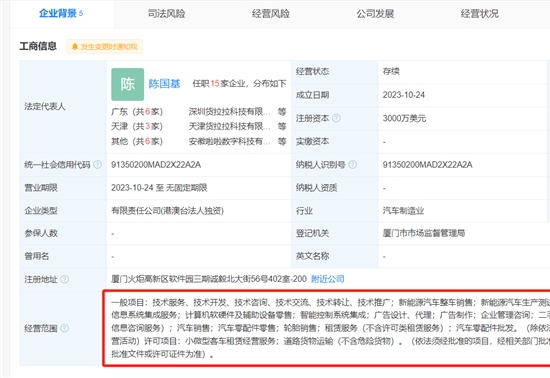Image resolution: width=550 pixels, height=378 pixels.
Task: Click 天津货拉拉科技有限 company entry
Action: coord(229,126)
